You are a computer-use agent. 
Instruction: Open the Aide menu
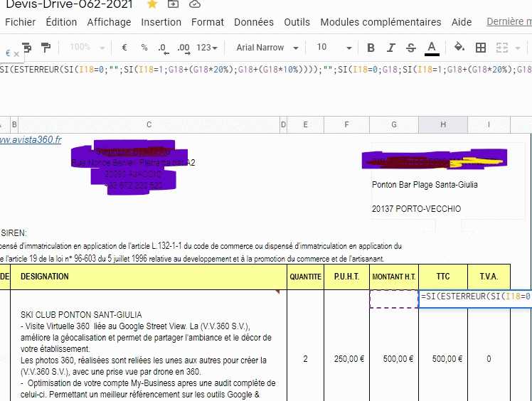point(462,22)
